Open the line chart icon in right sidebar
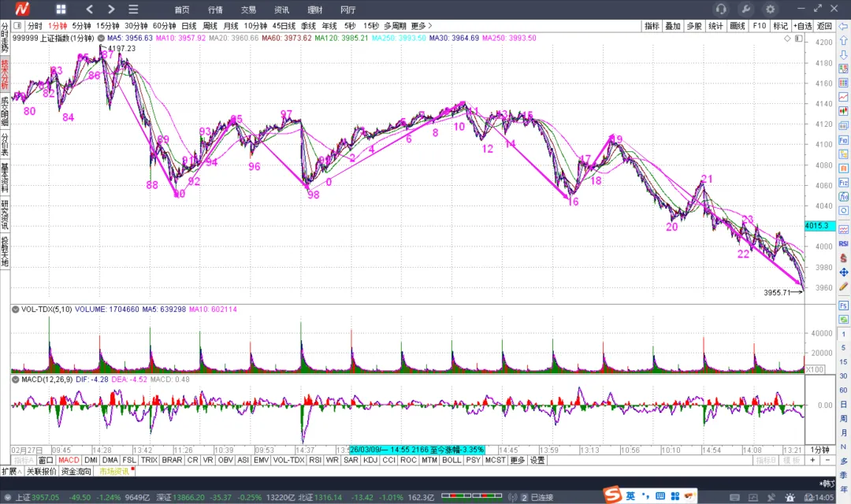The image size is (851, 504). pos(843,97)
